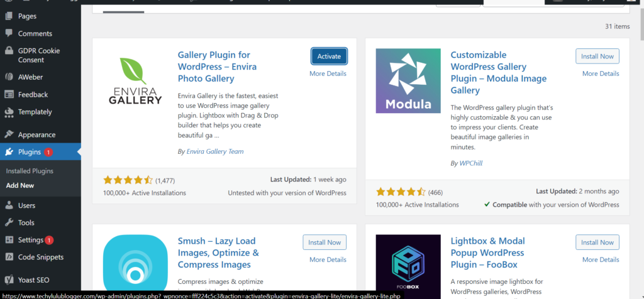Click the Comments speech bubble icon
The height and width of the screenshot is (299, 644).
click(9, 33)
